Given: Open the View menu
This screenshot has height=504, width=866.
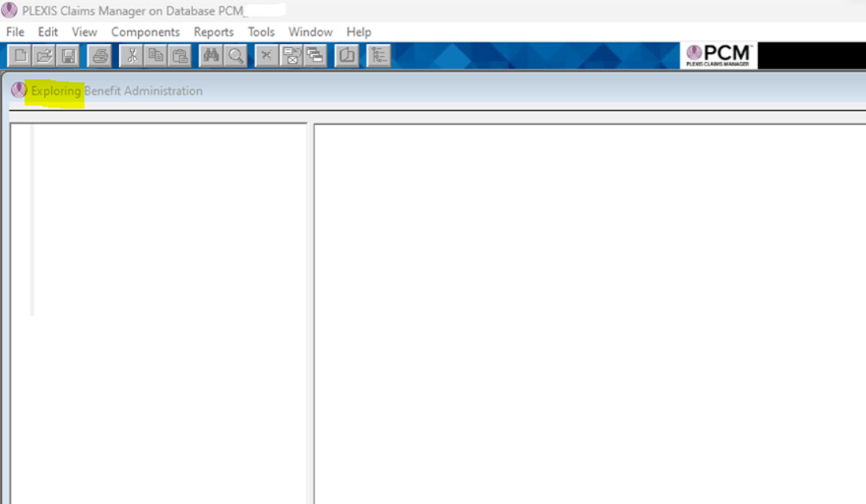Looking at the screenshot, I should 85,32.
